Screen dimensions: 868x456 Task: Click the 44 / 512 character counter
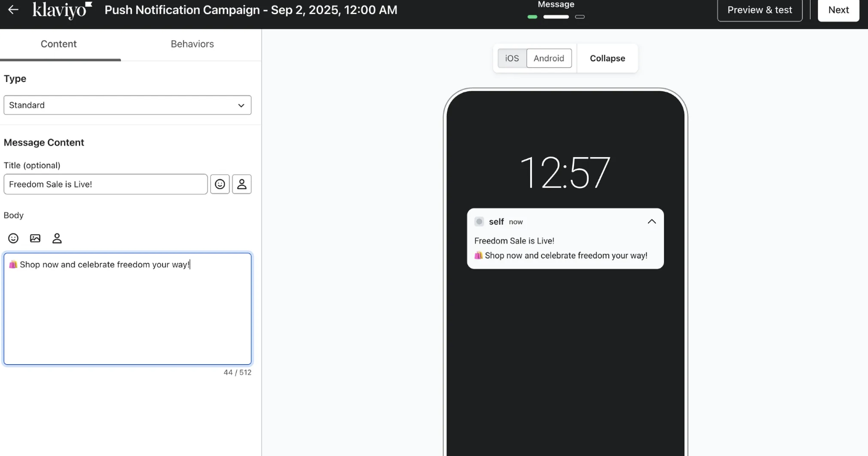[237, 372]
